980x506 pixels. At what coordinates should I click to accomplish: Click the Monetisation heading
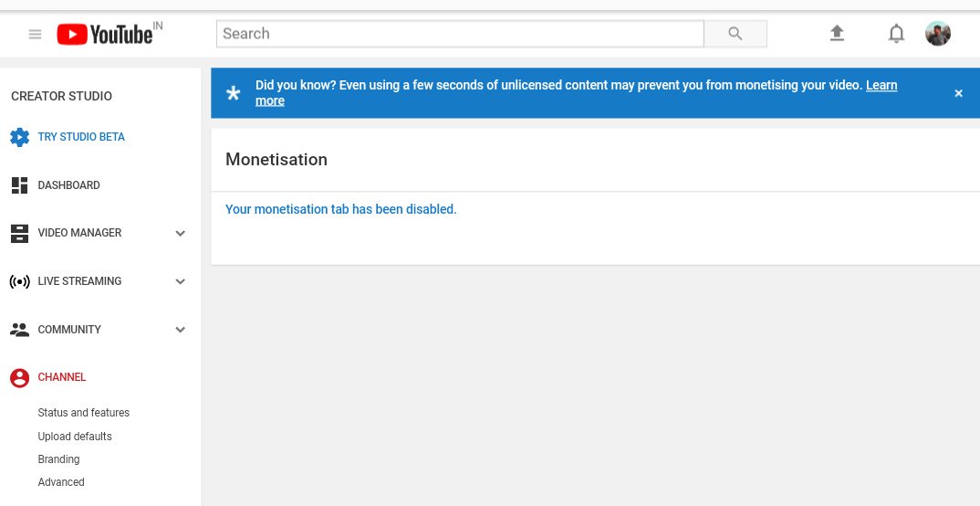coord(276,160)
